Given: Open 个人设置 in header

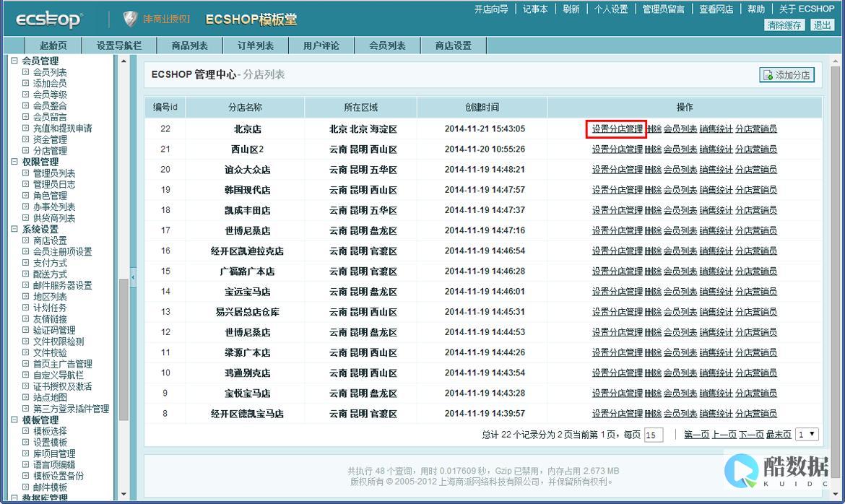Looking at the screenshot, I should (x=611, y=9).
